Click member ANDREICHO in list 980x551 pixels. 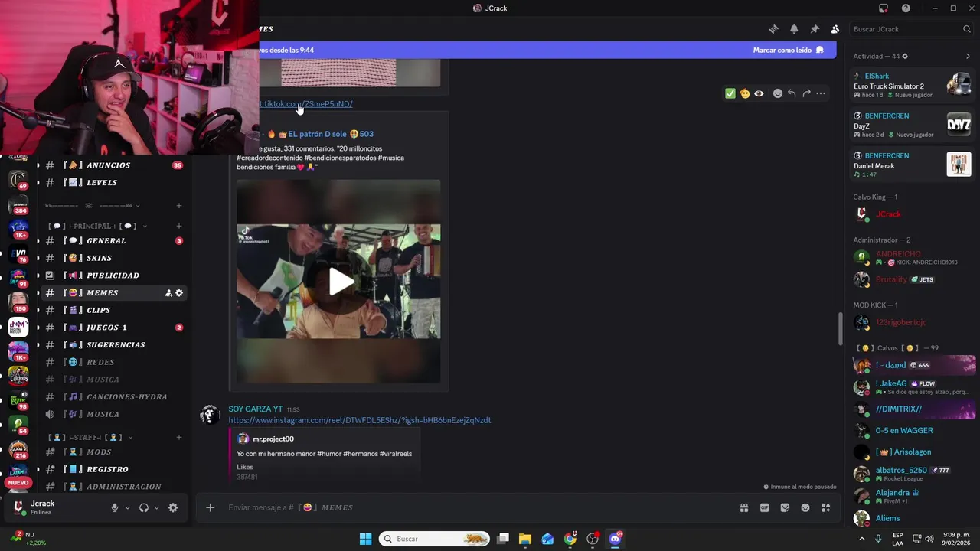tap(913, 258)
